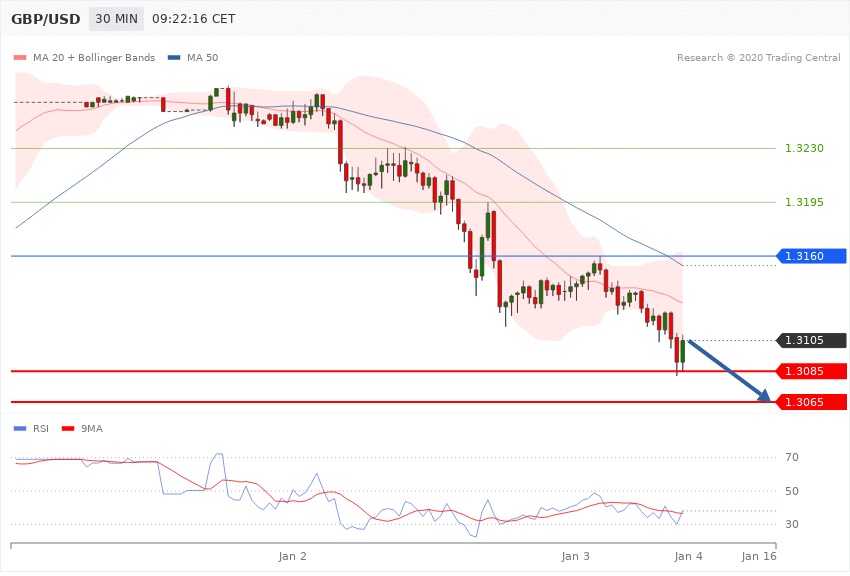Click the red 1.3085 support price tag
850x576 pixels.
pos(812,371)
